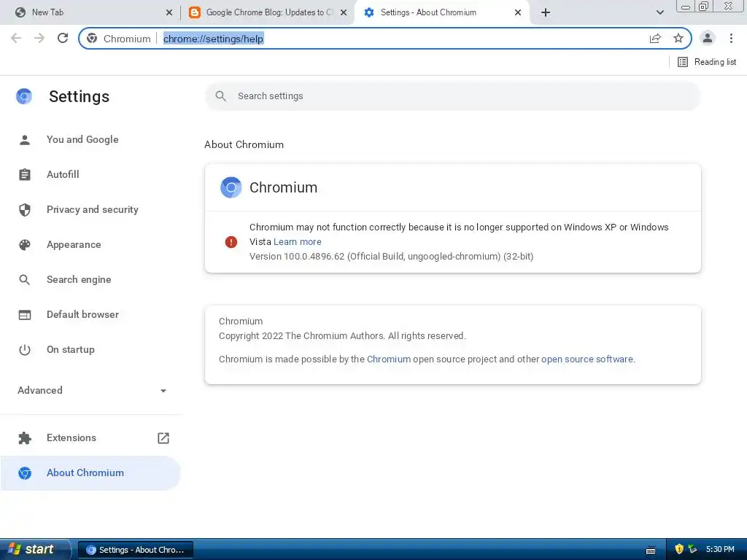Select About Chromium in sidebar
Viewport: 747px width, 560px height.
click(90, 472)
